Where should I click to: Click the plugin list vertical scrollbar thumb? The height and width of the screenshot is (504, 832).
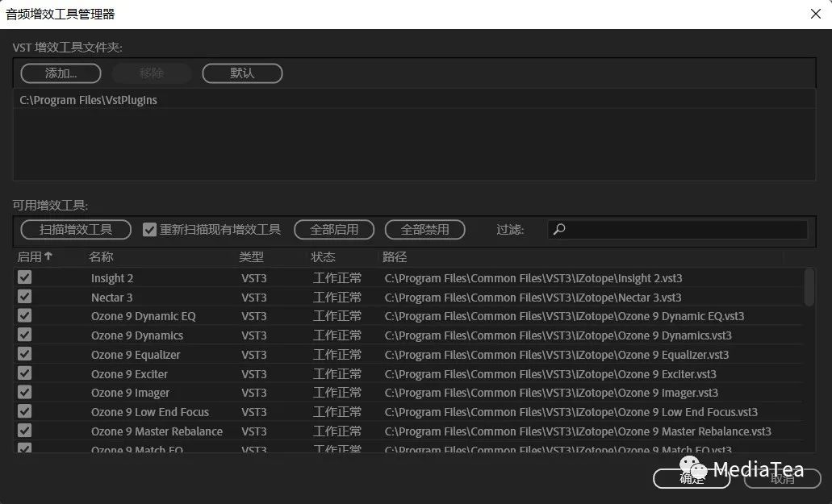809,287
